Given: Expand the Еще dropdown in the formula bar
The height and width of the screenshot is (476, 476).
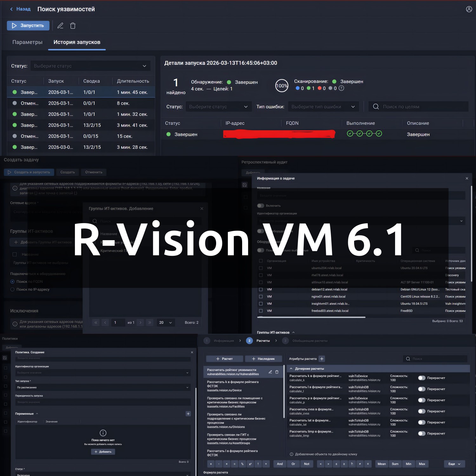Looking at the screenshot, I should point(454,464).
